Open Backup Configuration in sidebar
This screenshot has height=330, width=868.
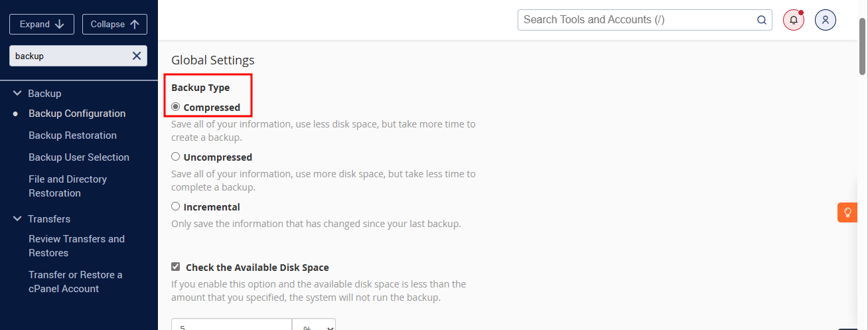pyautogui.click(x=77, y=114)
